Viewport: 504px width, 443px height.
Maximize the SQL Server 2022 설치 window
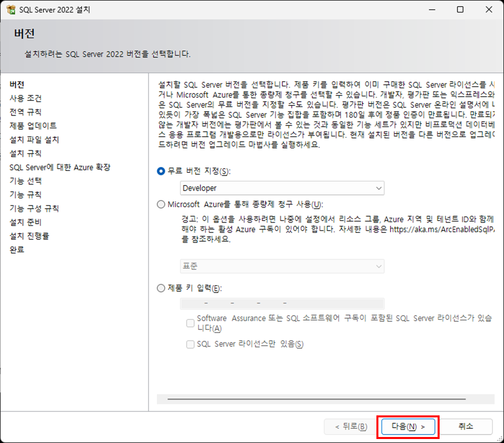pyautogui.click(x=460, y=10)
